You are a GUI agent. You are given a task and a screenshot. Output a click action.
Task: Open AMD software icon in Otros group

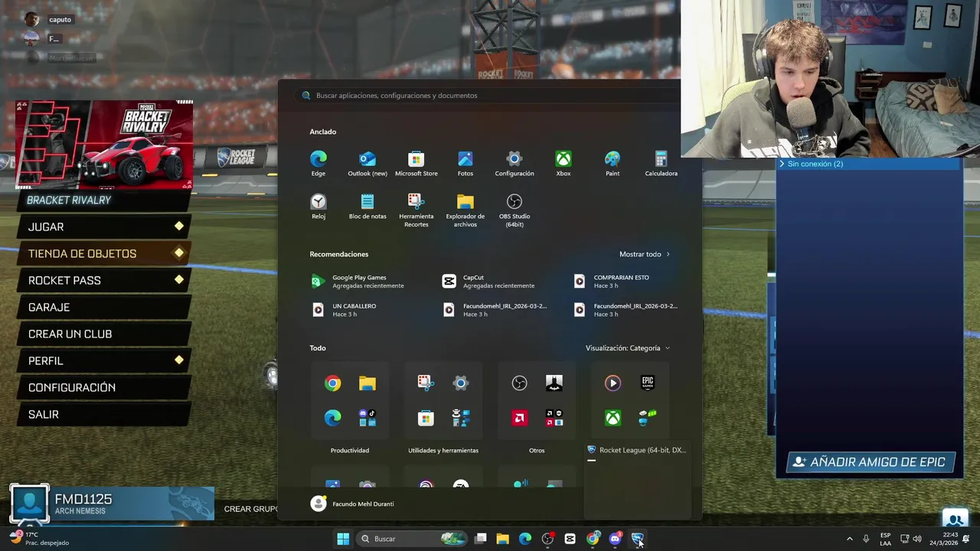(x=519, y=418)
